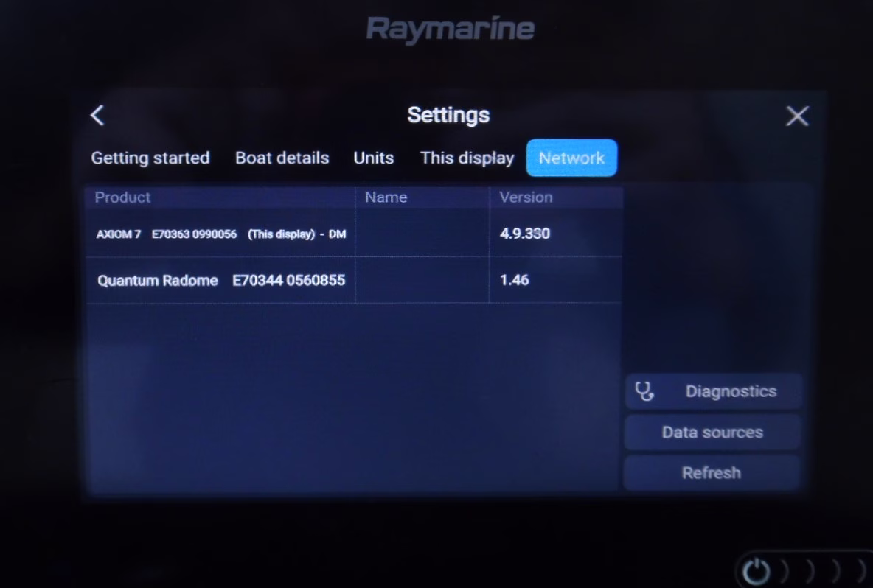This screenshot has width=873, height=588.
Task: Open the Getting started tab
Action: (150, 158)
